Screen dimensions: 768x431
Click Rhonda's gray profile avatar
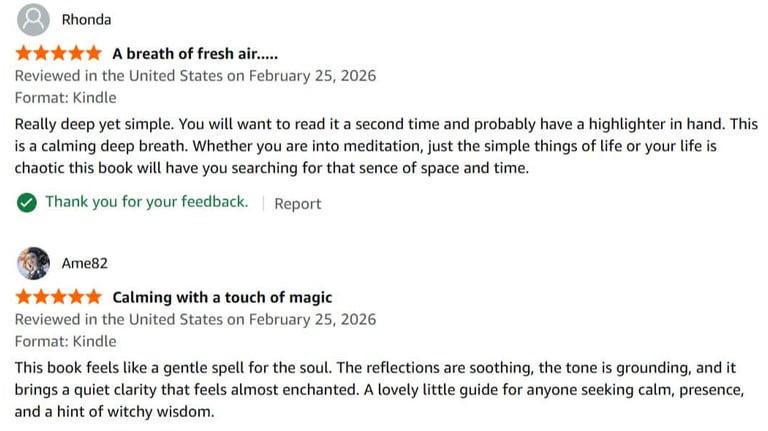[x=34, y=20]
